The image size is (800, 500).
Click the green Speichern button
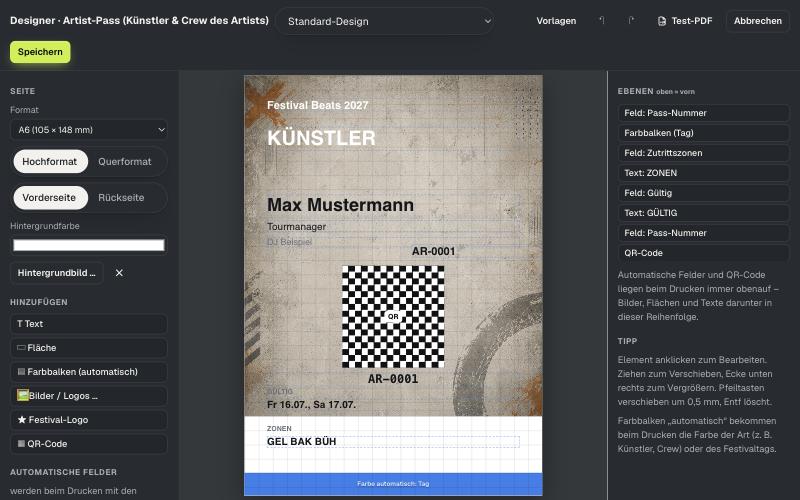tap(40, 52)
